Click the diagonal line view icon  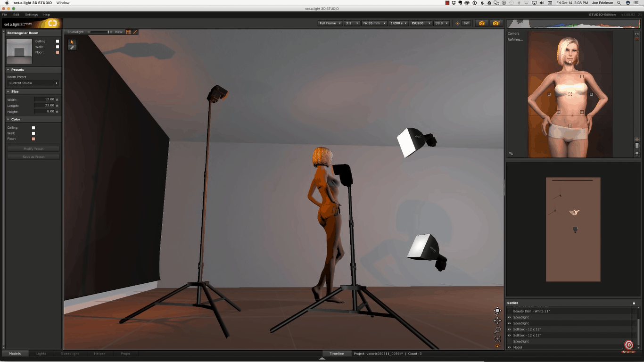tap(135, 32)
